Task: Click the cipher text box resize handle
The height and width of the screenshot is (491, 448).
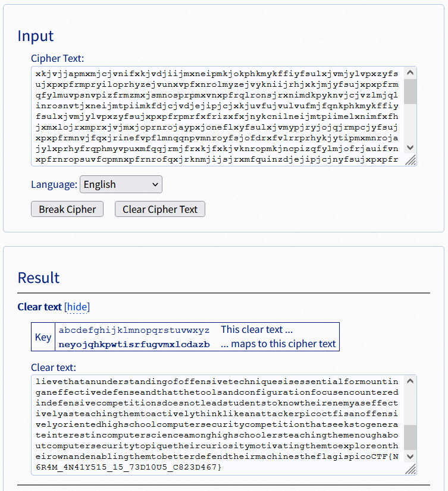Action: 411,160
